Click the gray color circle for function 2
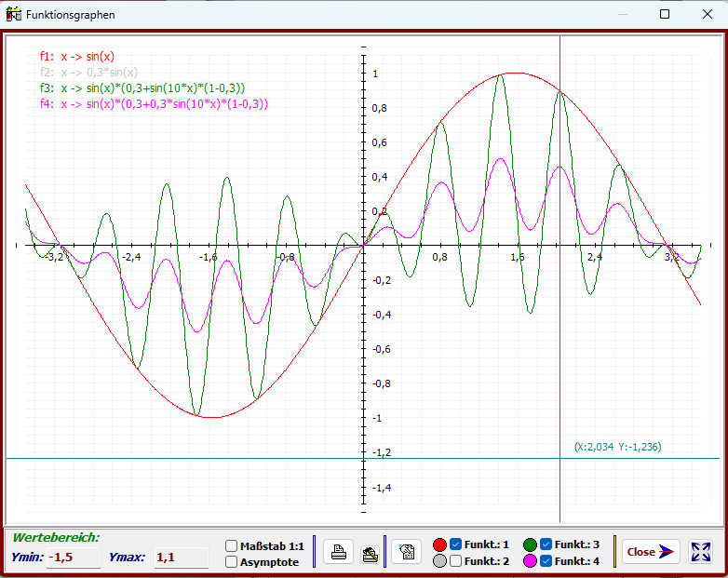This screenshot has height=578, width=728. (440, 561)
